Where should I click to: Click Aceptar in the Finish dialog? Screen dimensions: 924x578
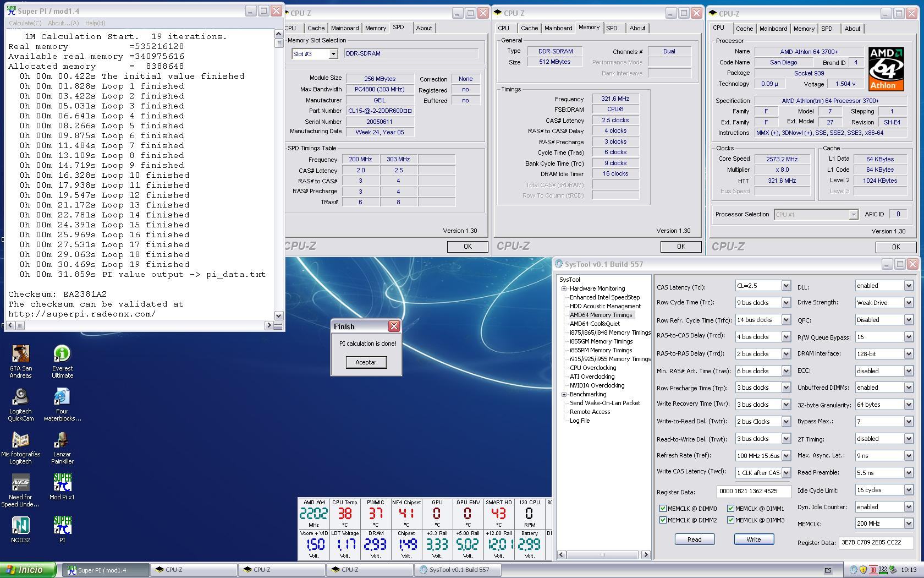coord(366,362)
